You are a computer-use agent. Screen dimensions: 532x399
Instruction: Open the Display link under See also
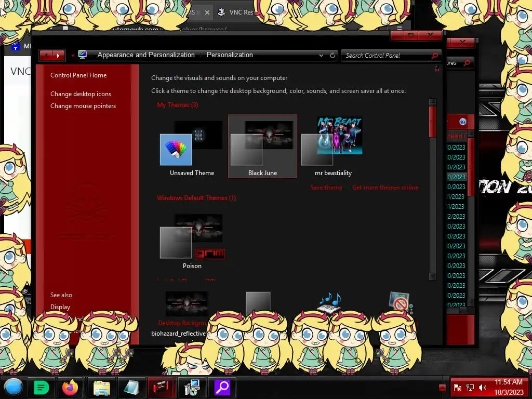60,307
